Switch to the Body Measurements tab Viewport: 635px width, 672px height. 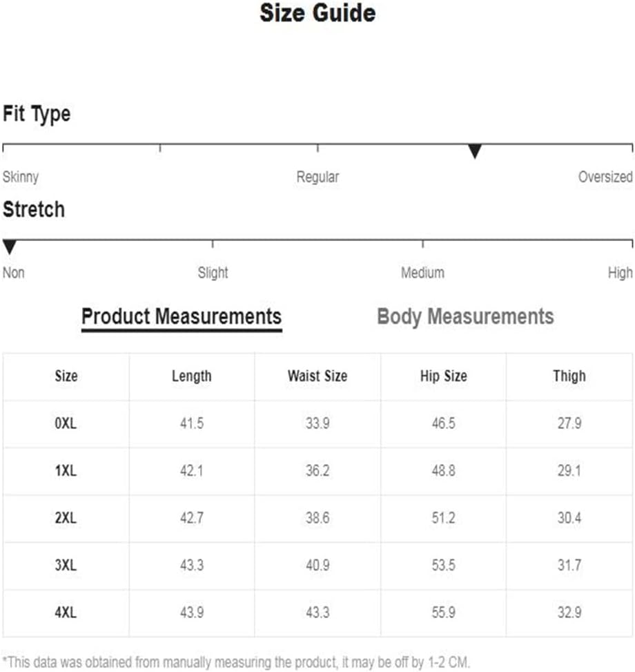(x=465, y=317)
